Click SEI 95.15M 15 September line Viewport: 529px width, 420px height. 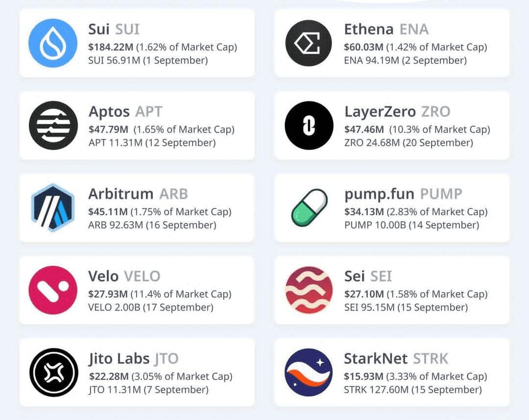point(406,307)
